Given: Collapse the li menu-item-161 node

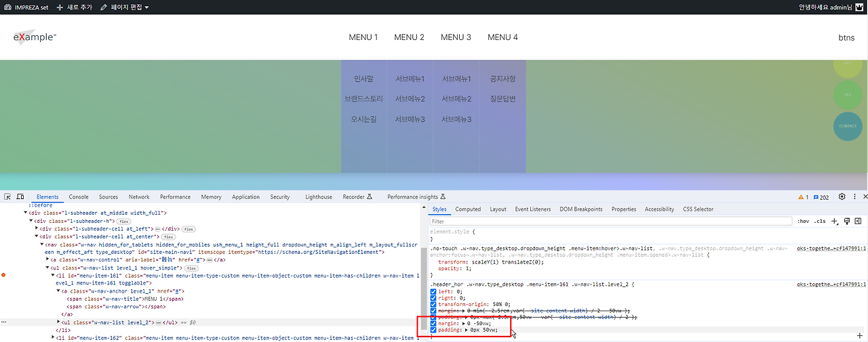Looking at the screenshot, I should pyautogui.click(x=53, y=276).
